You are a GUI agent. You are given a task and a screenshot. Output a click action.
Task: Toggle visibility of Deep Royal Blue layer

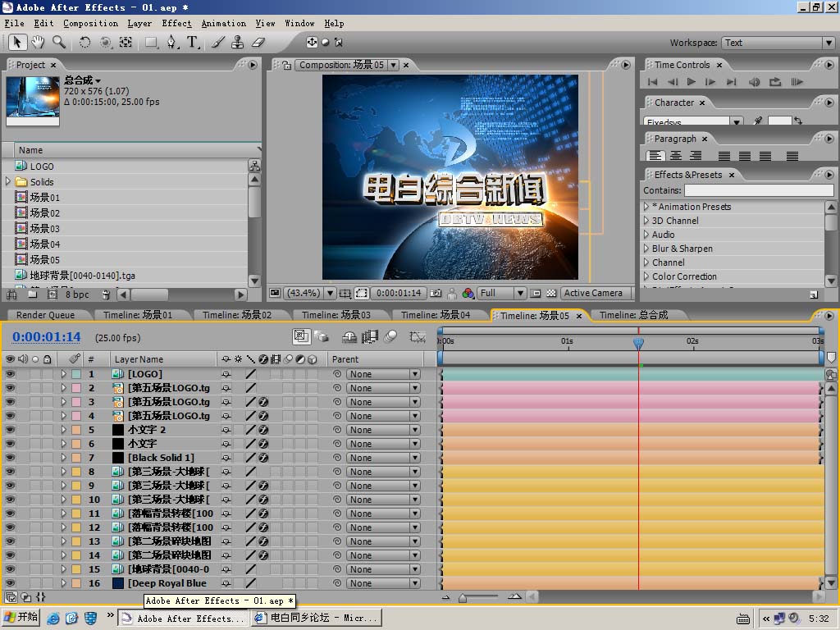(10, 583)
